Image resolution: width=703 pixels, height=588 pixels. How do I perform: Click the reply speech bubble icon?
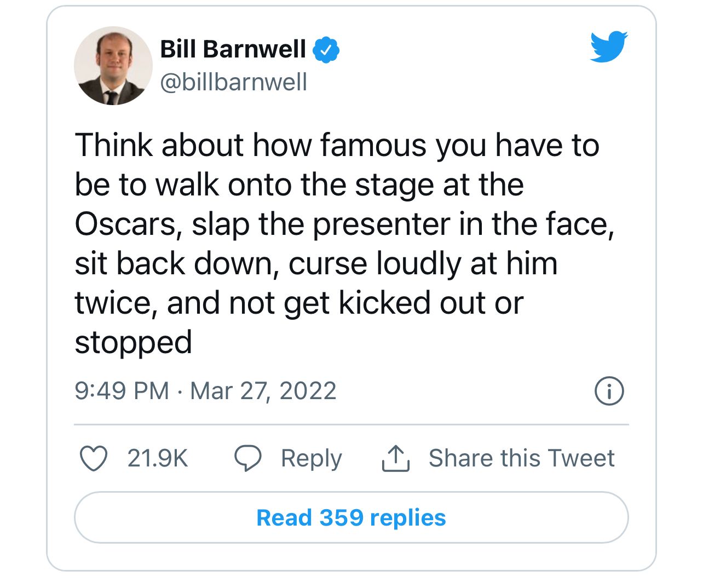pyautogui.click(x=248, y=458)
